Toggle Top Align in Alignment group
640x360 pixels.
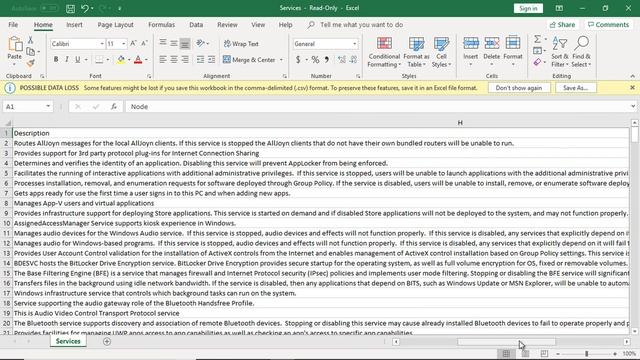pos(163,43)
